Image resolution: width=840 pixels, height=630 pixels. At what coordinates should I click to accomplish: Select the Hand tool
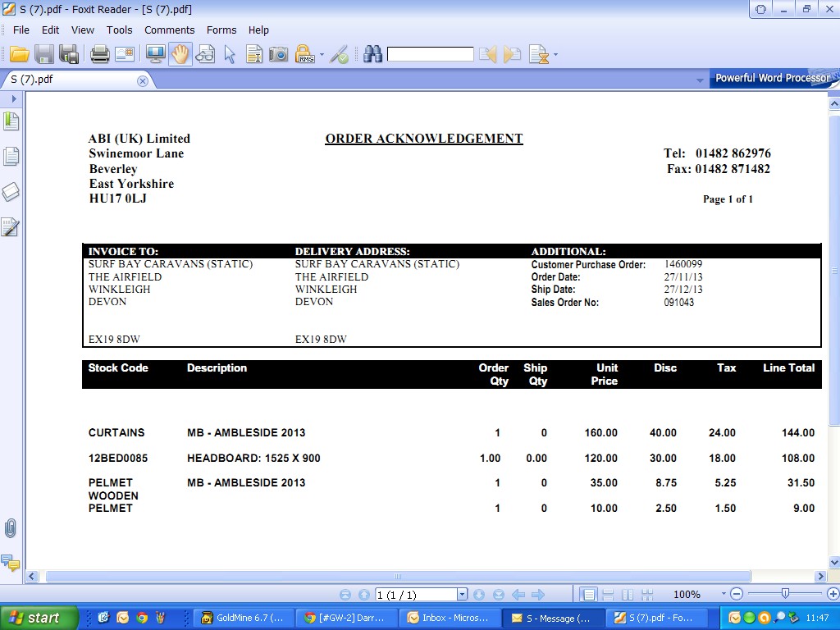point(180,55)
